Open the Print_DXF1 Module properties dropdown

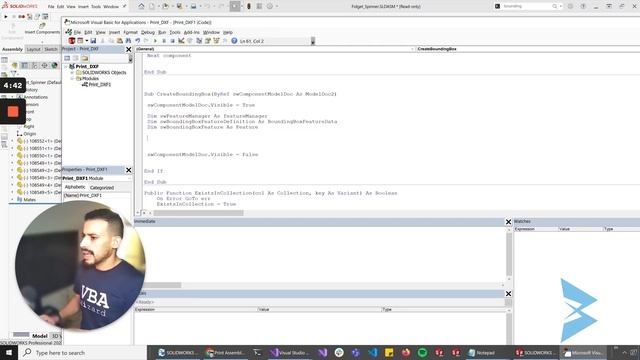coord(129,178)
